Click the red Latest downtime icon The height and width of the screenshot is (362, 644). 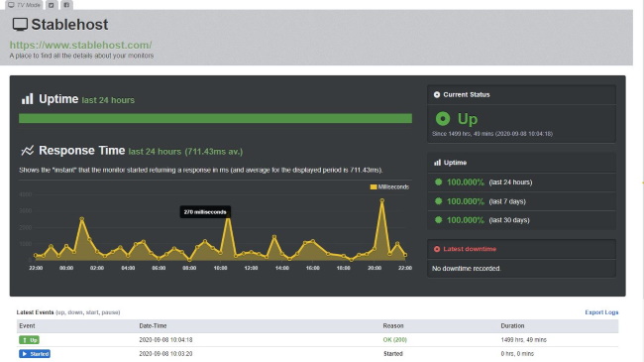click(x=437, y=249)
